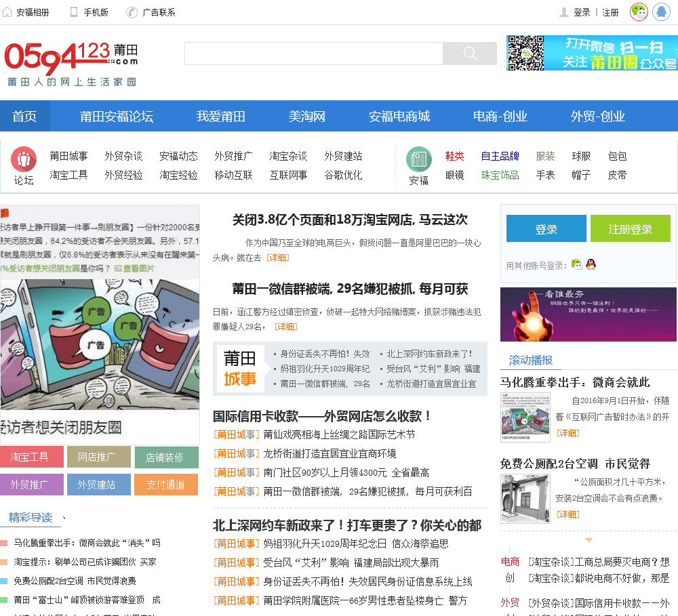Click the WeChat icon in the top right corner
Screen dimensions: 678x616
pyautogui.click(x=639, y=12)
